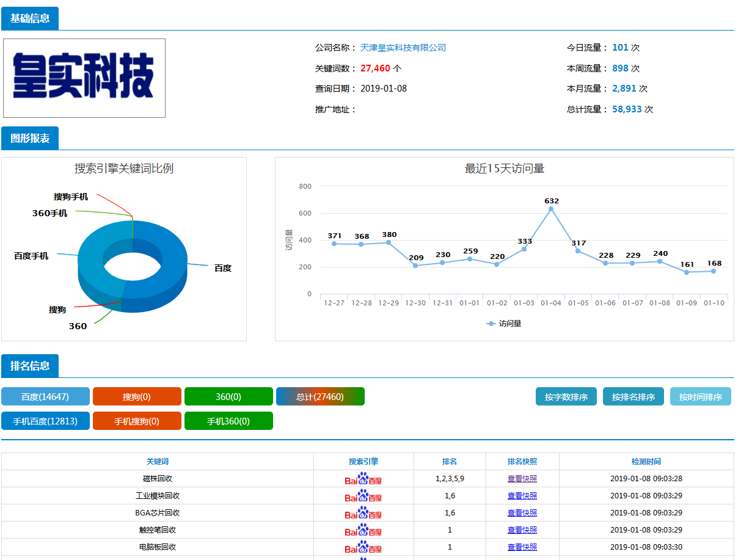Click the ranking value 1,2,3,5,9
The image size is (741, 560).
pos(450,479)
